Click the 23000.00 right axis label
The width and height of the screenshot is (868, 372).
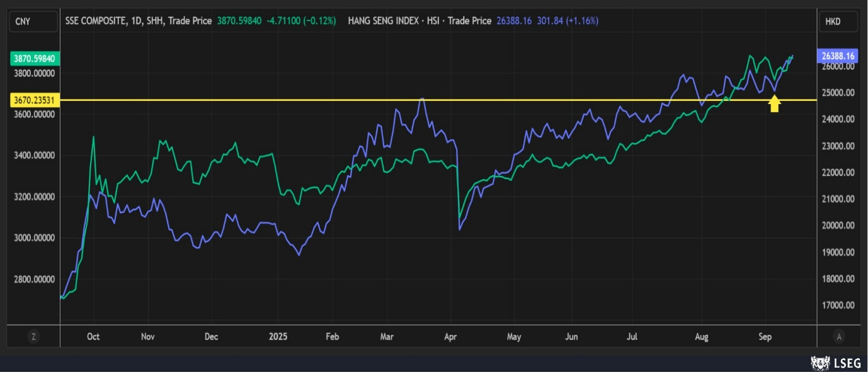[838, 146]
